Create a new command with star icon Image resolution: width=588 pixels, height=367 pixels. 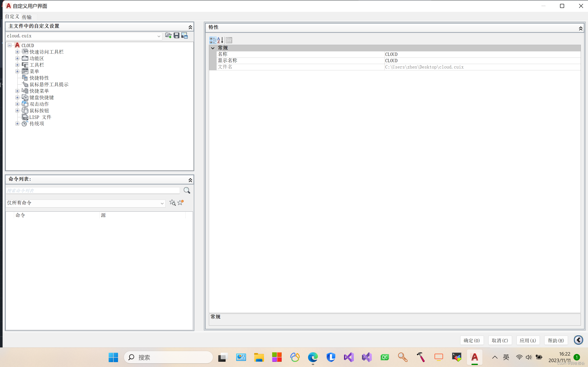tap(180, 202)
